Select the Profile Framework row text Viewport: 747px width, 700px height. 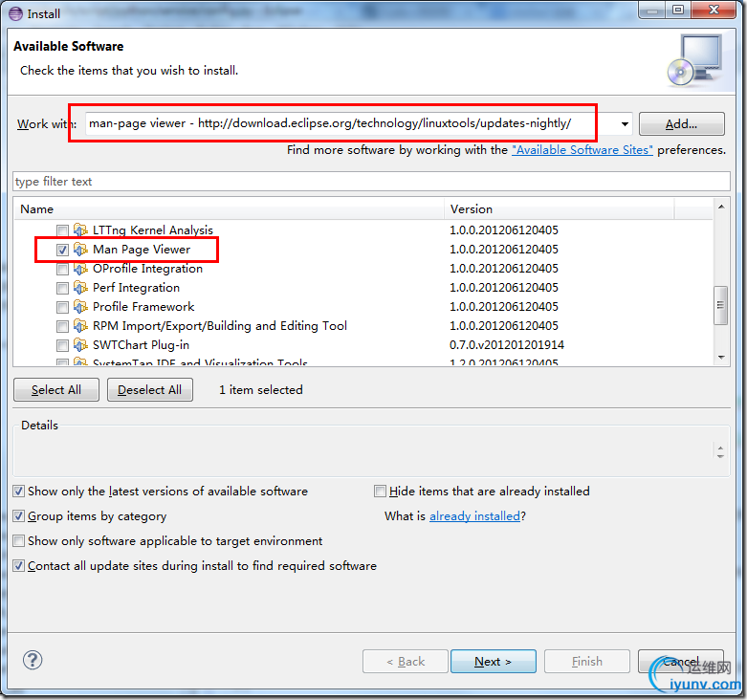click(143, 307)
